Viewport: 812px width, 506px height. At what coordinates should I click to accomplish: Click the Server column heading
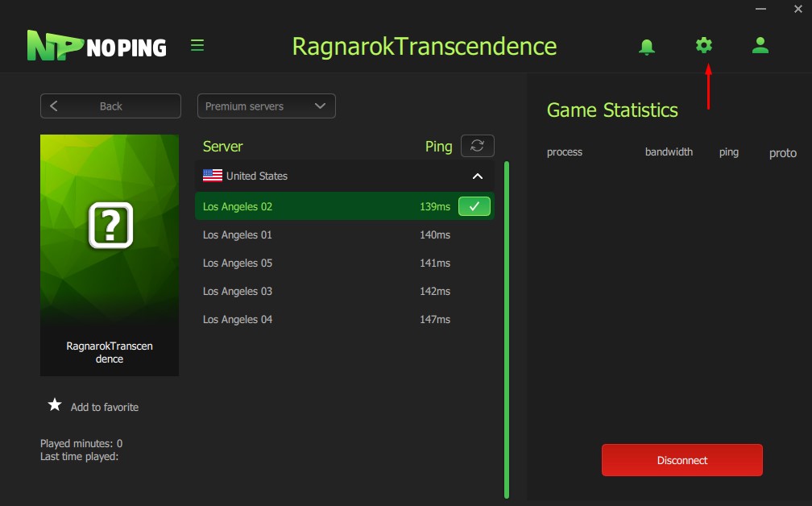point(222,147)
